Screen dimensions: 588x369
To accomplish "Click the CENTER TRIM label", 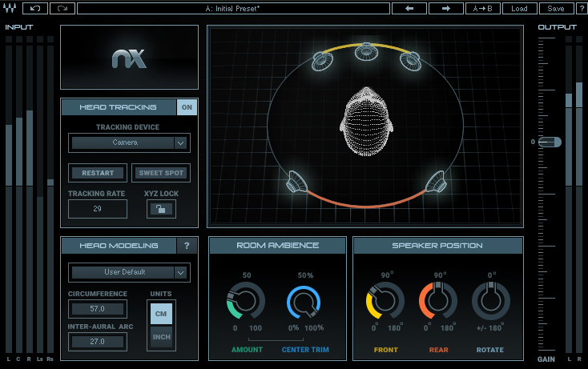I will coord(305,350).
